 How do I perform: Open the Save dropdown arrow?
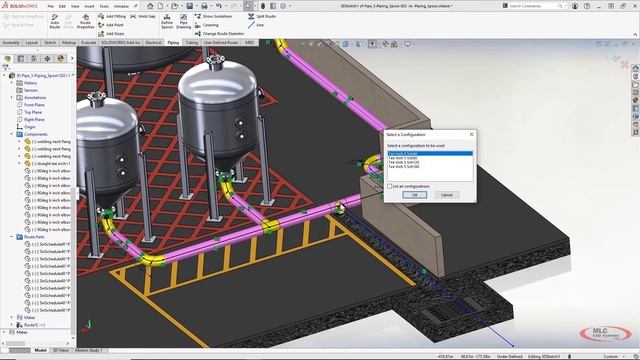pyautogui.click(x=196, y=6)
